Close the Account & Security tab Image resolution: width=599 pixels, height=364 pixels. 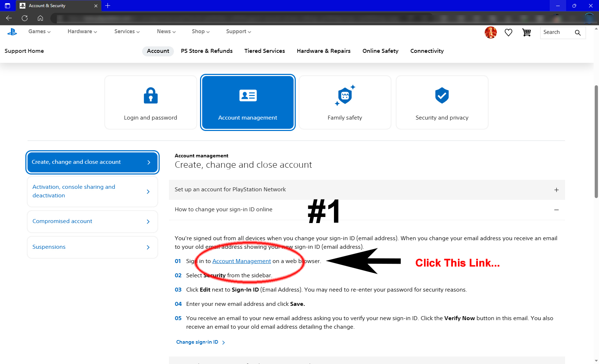pos(96,6)
